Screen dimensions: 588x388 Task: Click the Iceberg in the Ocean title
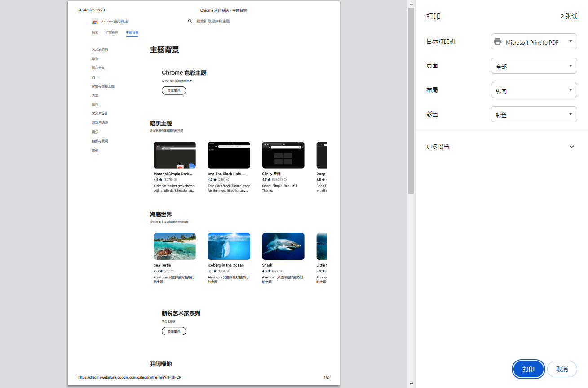pyautogui.click(x=226, y=265)
